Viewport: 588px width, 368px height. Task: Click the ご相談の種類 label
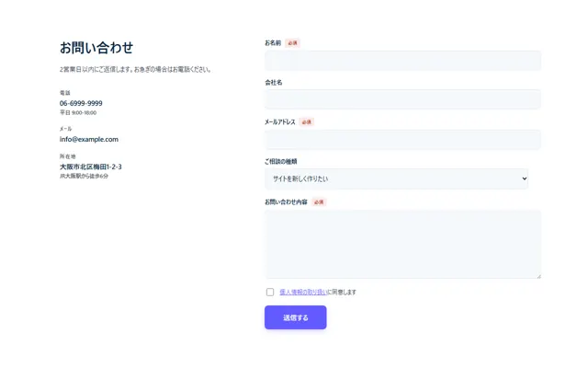281,162
